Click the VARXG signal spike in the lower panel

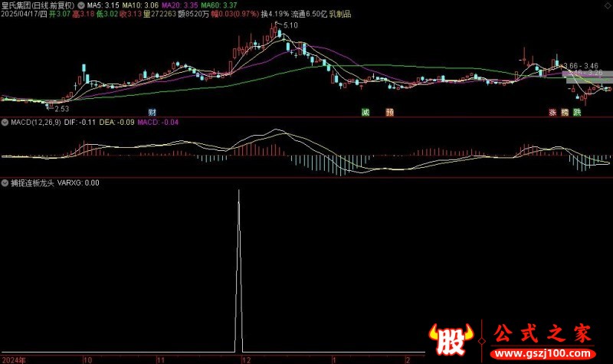pos(239,270)
